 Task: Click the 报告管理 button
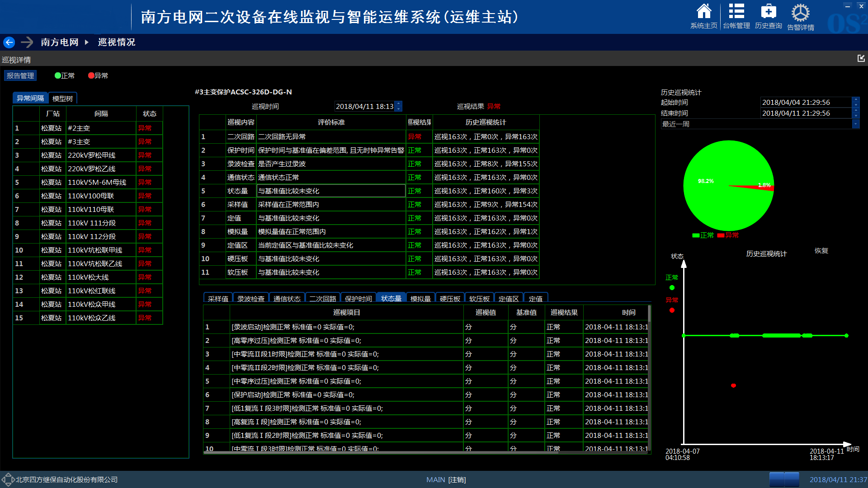[20, 75]
